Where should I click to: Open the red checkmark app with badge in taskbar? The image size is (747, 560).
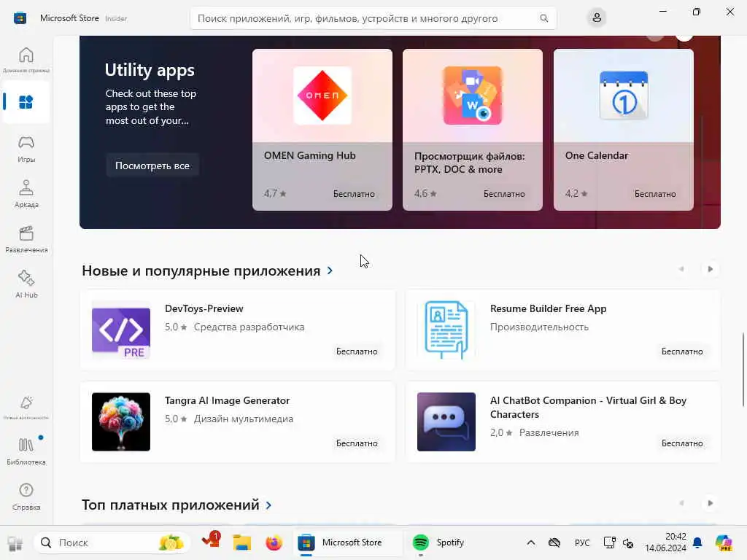coord(211,541)
